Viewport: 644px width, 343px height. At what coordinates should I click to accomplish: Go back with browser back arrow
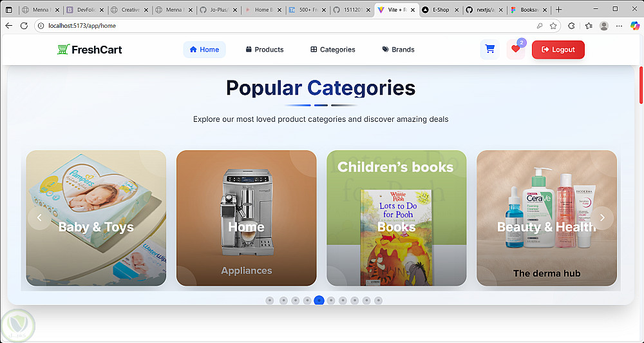(8, 26)
